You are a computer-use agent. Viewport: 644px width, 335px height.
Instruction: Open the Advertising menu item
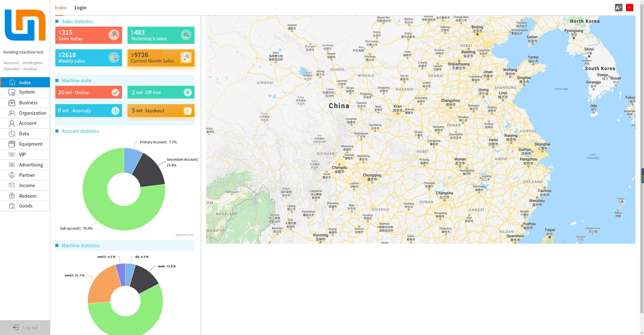[25, 165]
